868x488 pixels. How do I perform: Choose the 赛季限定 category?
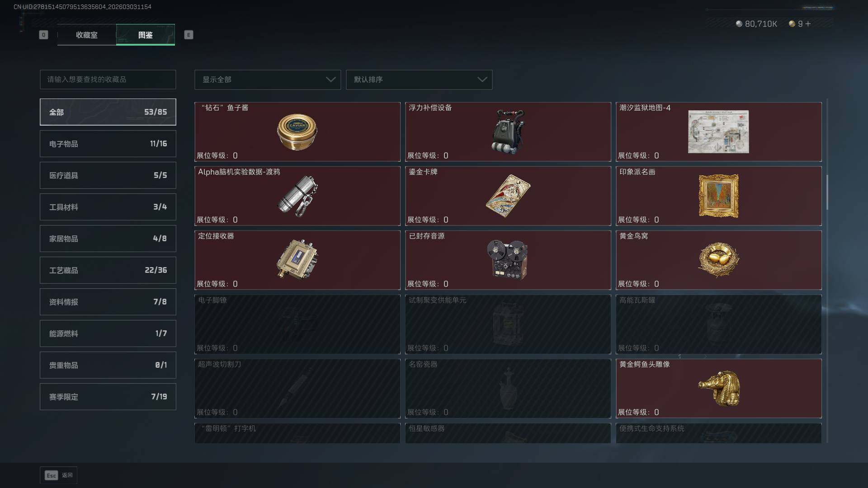[108, 397]
